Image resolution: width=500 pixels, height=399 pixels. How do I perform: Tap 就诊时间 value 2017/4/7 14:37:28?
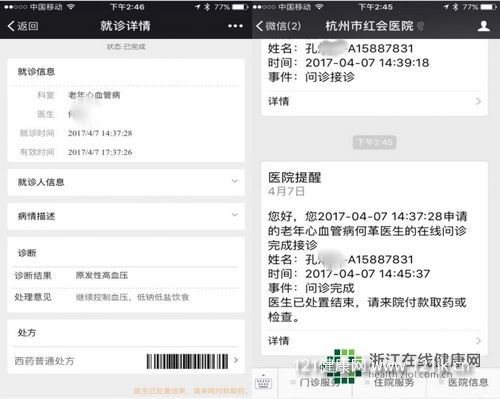tap(100, 133)
